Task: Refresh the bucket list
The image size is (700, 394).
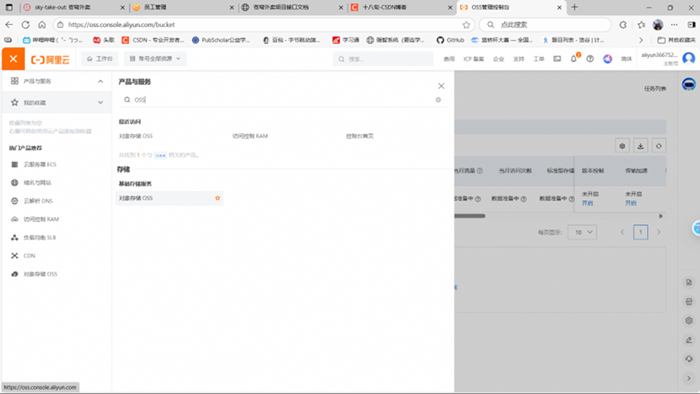Action: tap(658, 146)
